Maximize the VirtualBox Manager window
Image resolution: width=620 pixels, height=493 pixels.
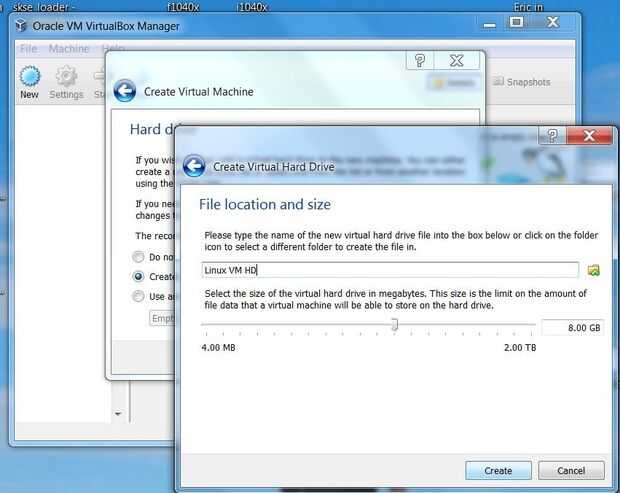[x=516, y=22]
